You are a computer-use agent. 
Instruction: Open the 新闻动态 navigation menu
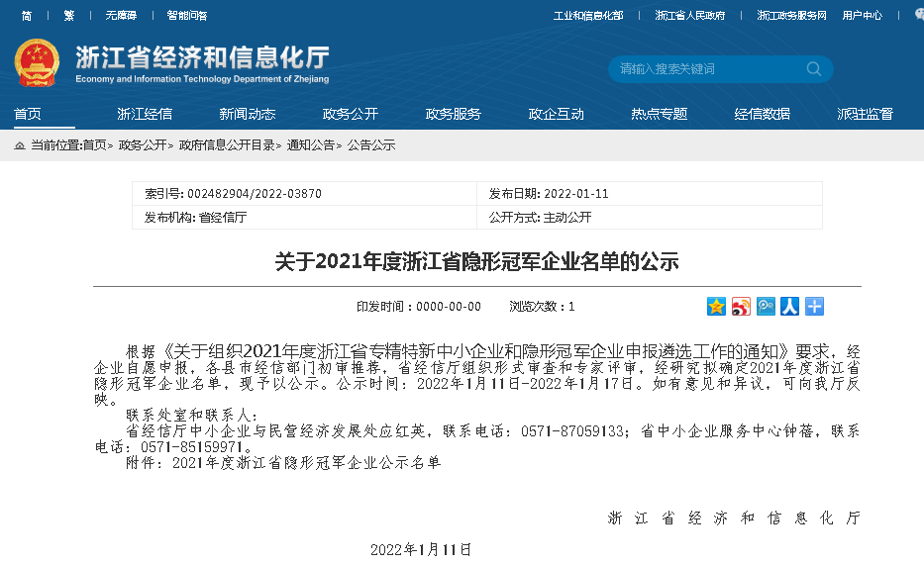pyautogui.click(x=248, y=114)
